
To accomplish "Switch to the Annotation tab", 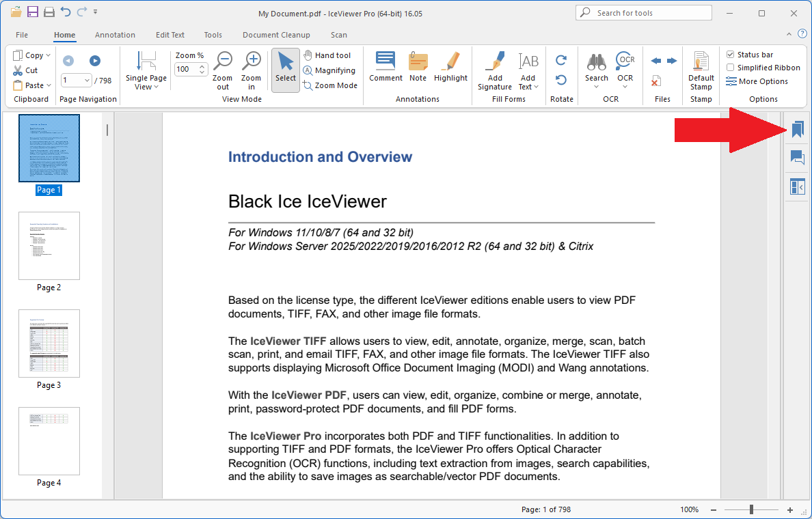I will pyautogui.click(x=115, y=35).
